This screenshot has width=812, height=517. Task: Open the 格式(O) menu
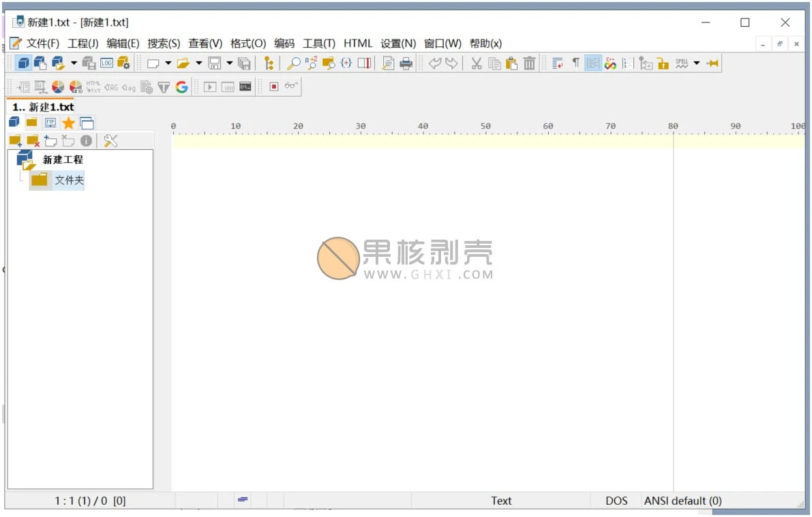[249, 43]
